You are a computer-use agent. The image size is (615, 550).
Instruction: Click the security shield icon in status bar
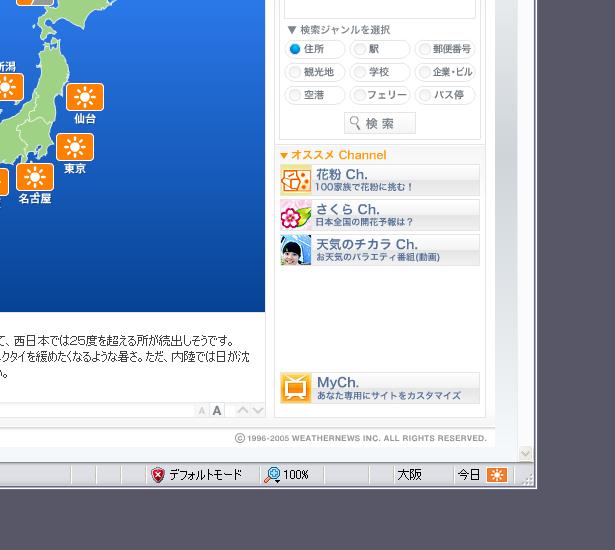click(x=158, y=475)
